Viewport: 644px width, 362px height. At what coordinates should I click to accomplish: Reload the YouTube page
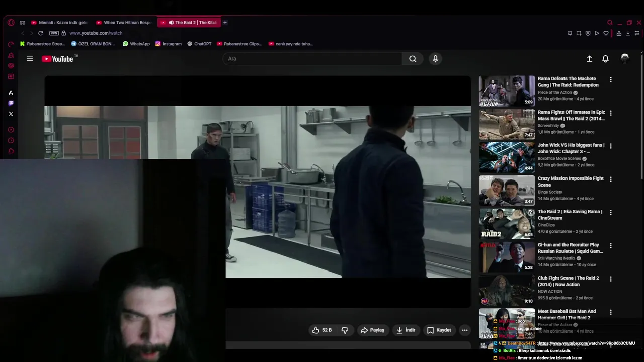click(41, 33)
